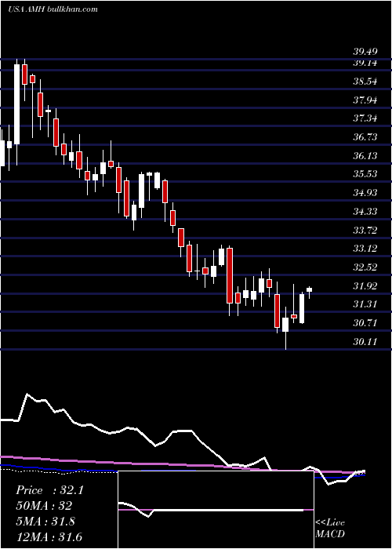
Task: Click the 34.93 price axis label
Action: [365, 193]
